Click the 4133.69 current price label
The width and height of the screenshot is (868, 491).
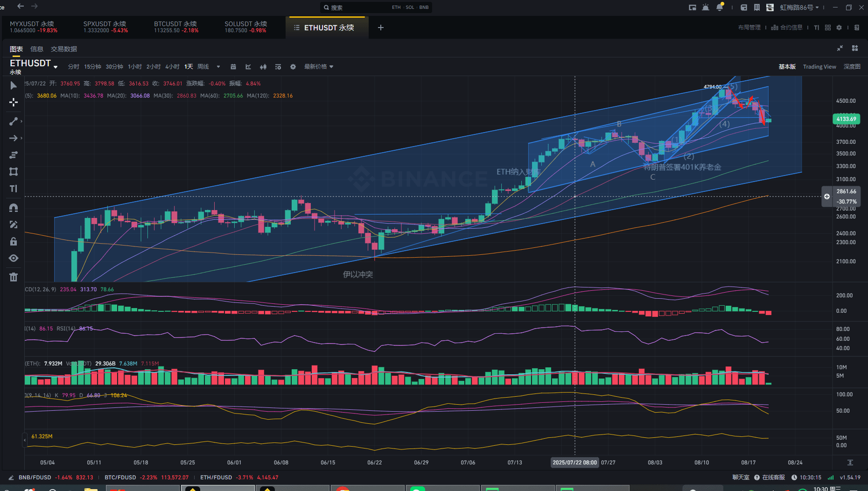click(846, 119)
